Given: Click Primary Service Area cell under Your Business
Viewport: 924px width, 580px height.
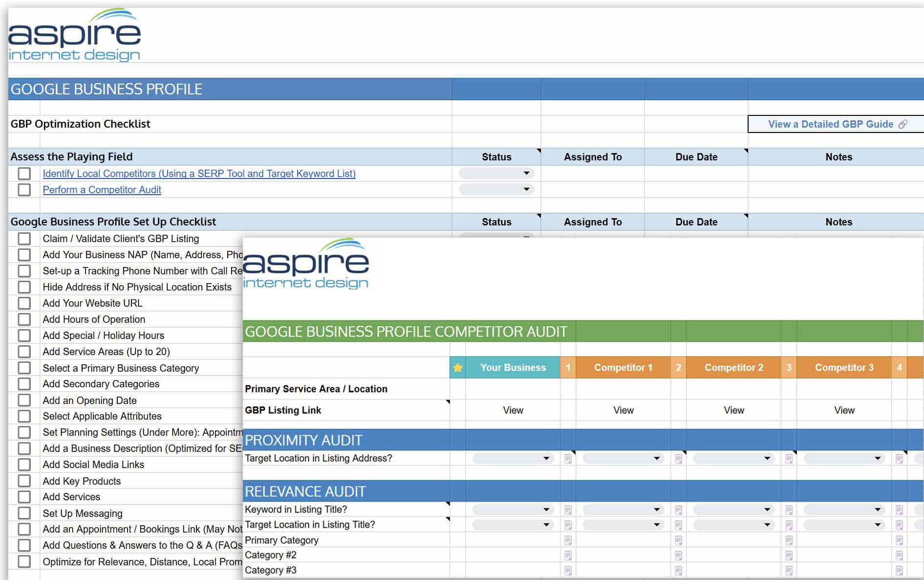Looking at the screenshot, I should (513, 389).
